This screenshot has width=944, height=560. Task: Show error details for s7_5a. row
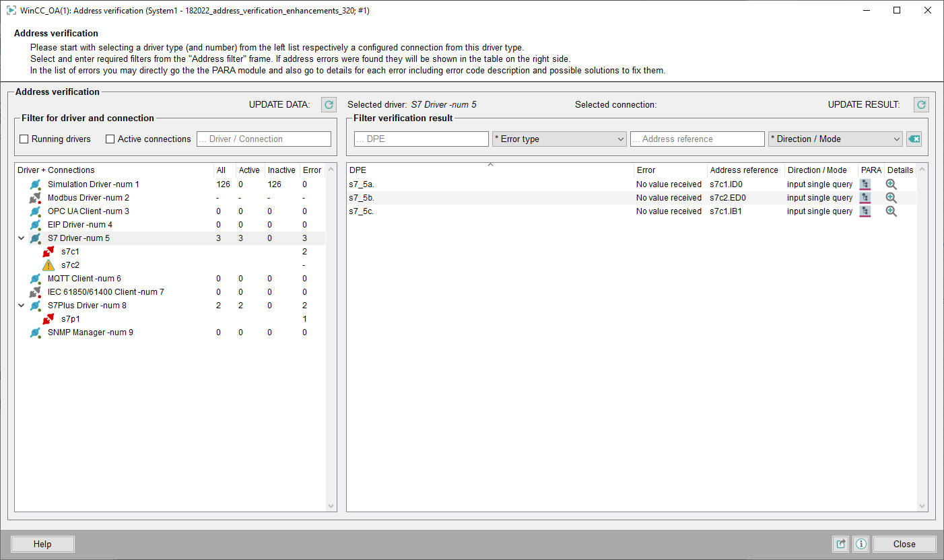tap(891, 184)
